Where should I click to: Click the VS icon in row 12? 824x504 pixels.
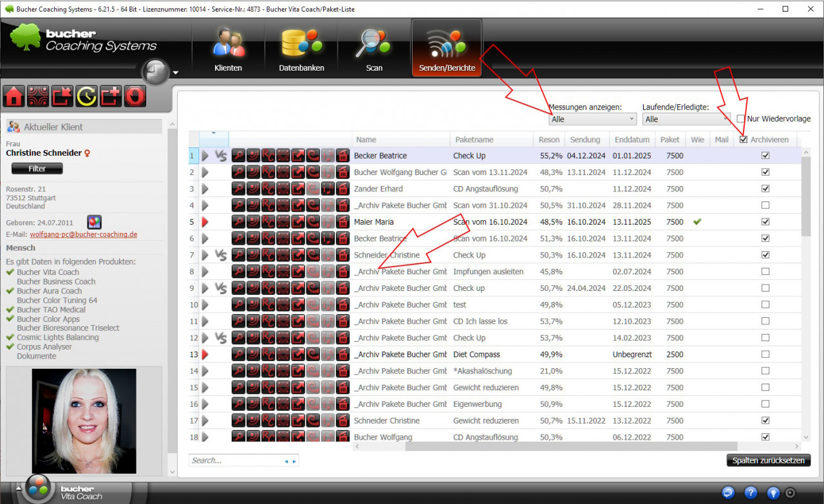[221, 338]
